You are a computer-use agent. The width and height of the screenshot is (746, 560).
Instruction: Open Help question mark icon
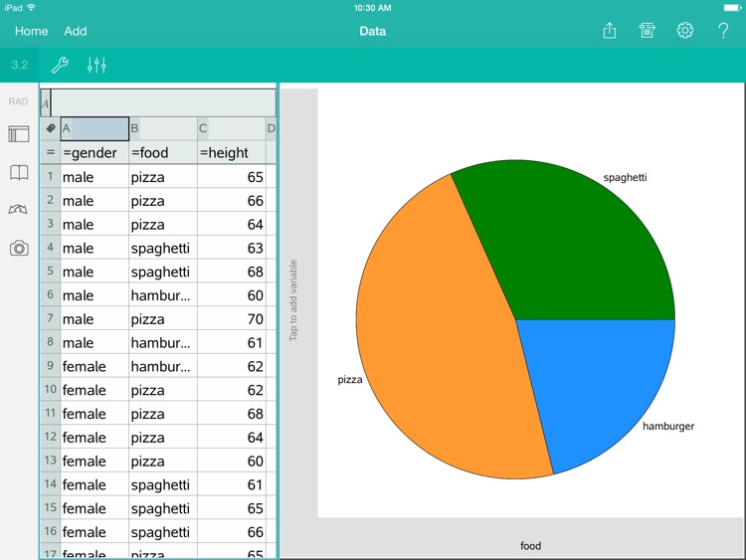click(723, 31)
